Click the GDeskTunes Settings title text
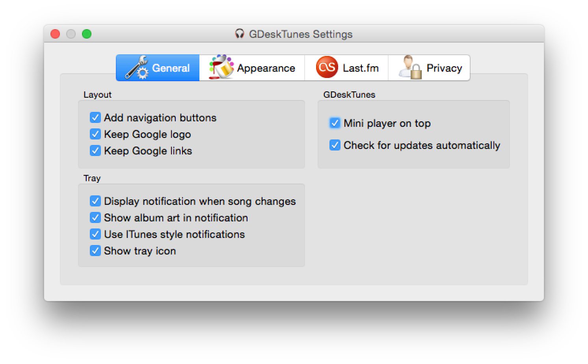The image size is (588, 364). [x=301, y=34]
